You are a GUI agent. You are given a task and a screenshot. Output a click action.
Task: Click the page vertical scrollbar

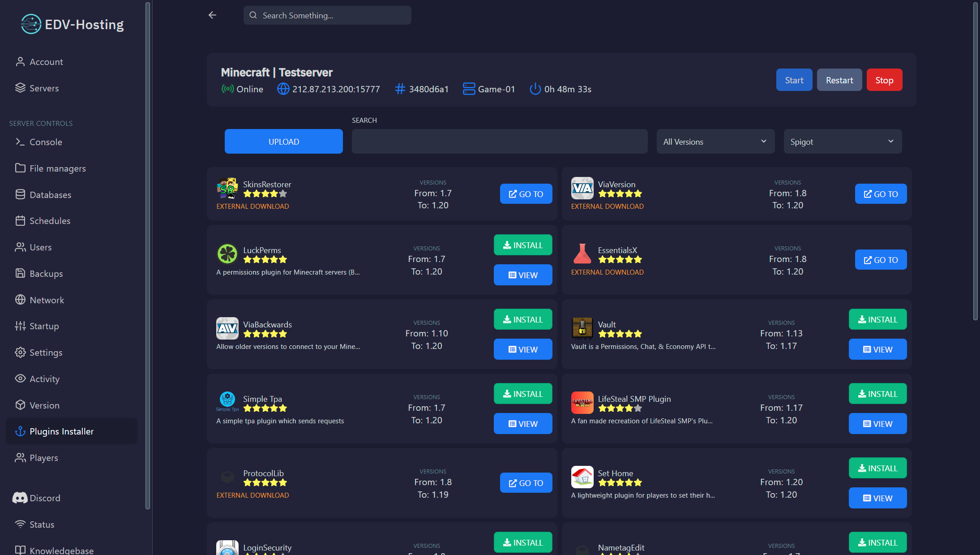click(976, 161)
